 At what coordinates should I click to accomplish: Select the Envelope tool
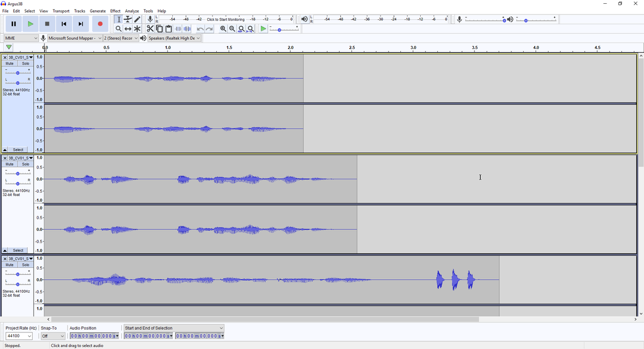[128, 19]
